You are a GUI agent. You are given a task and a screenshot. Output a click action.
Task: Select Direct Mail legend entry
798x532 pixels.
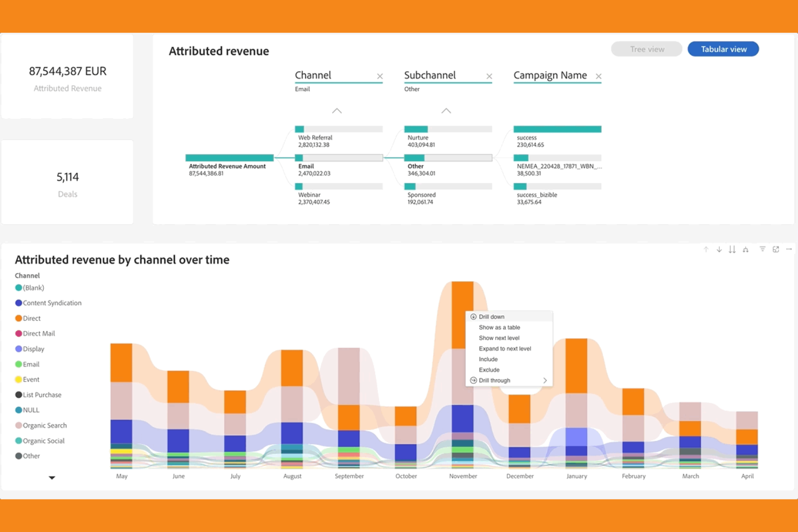(x=35, y=334)
